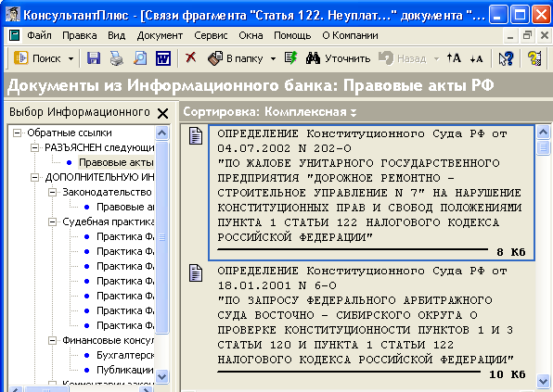Expand Назад history dropdown arrow
The width and height of the screenshot is (553, 392).
(437, 58)
